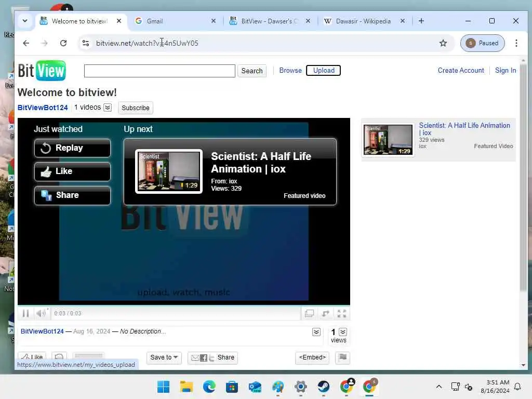The height and width of the screenshot is (399, 532).
Task: Expand the video description arrow
Action: (x=316, y=332)
